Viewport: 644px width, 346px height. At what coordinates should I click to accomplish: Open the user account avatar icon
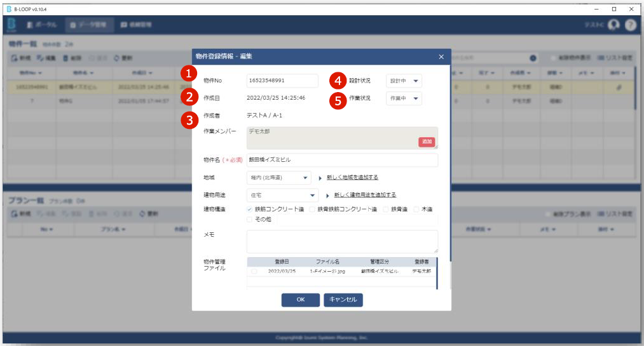(x=613, y=25)
